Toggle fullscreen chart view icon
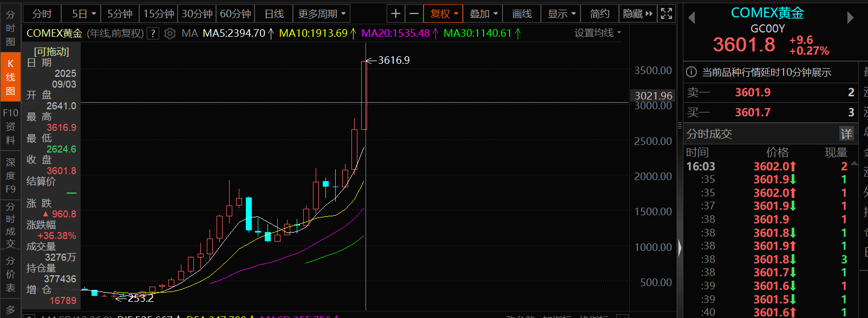Viewport: 868px width, 318px height. coord(667,14)
